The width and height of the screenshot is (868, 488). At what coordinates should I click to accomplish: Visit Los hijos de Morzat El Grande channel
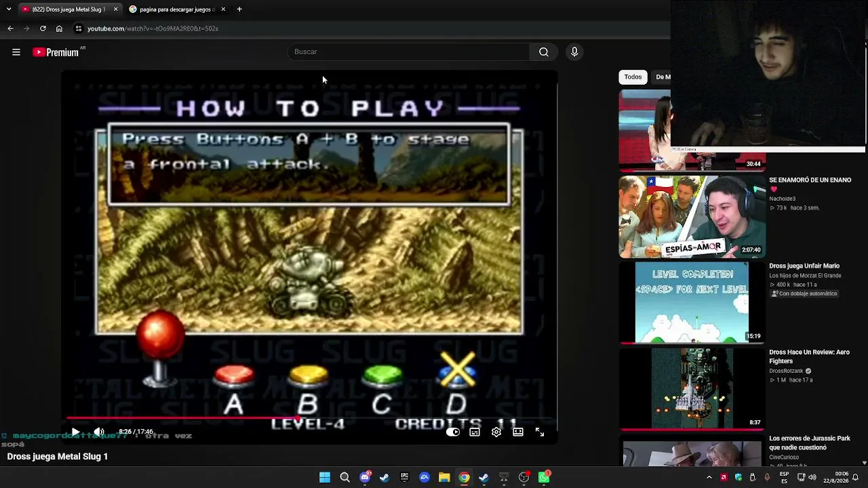pos(805,276)
